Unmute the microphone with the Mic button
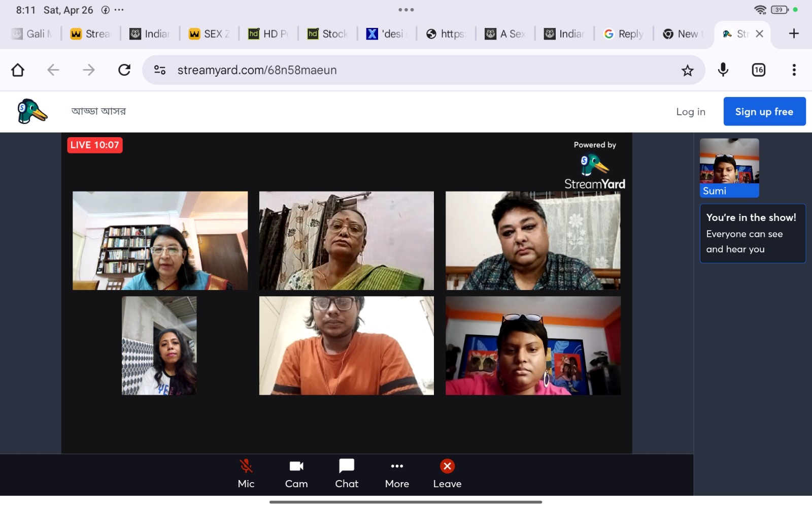This screenshot has height=508, width=812. (246, 473)
